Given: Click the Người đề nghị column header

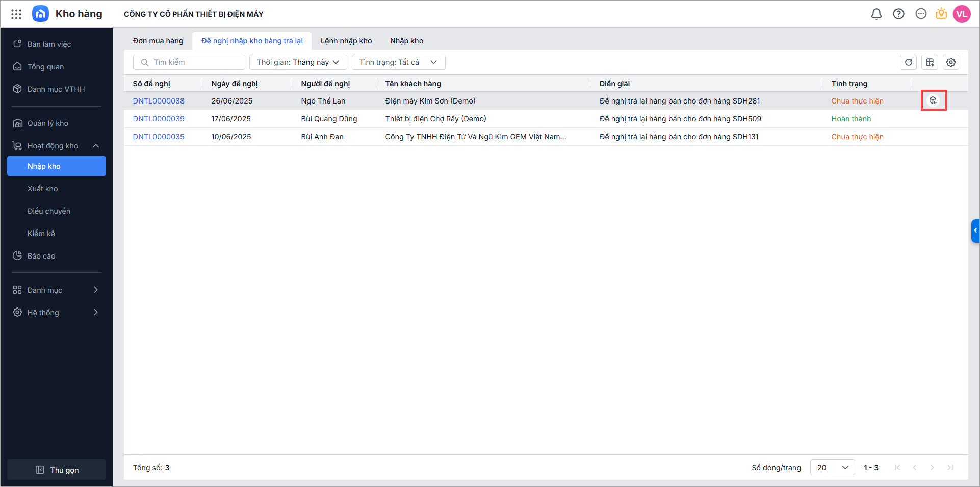Looking at the screenshot, I should click(x=325, y=84).
